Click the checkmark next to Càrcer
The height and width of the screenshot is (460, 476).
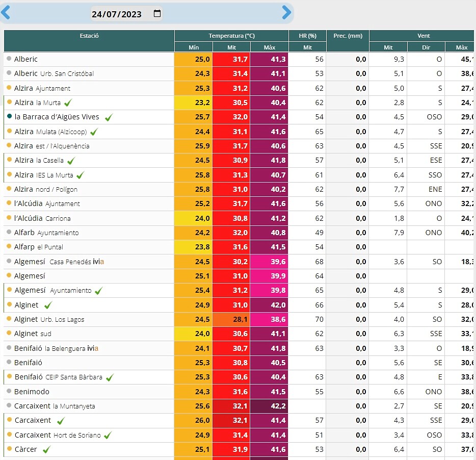46,450
